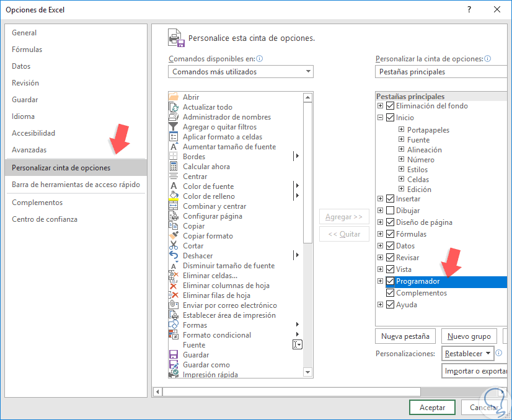Open the Fórmulas options category
The image size is (512, 420).
(x=76, y=50)
